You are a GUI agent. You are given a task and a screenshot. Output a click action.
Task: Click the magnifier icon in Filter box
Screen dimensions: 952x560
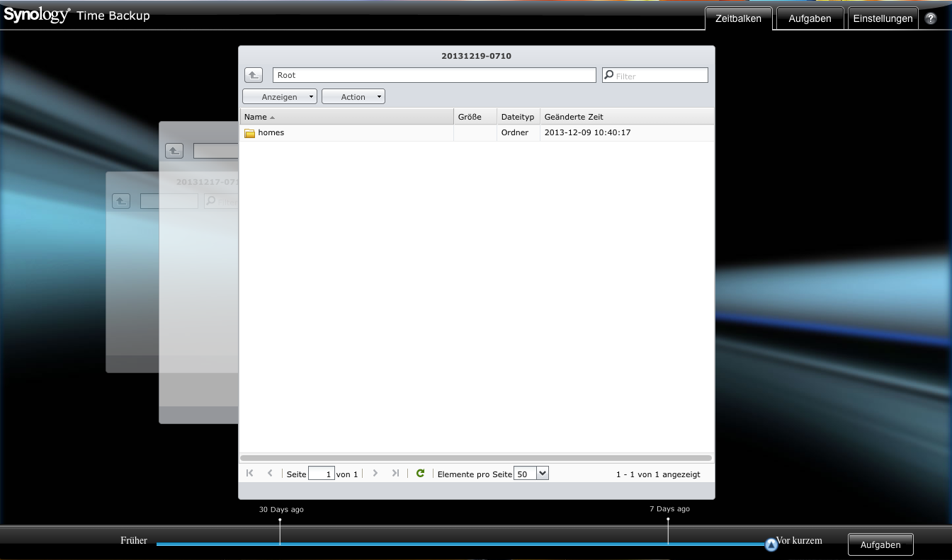click(x=608, y=75)
